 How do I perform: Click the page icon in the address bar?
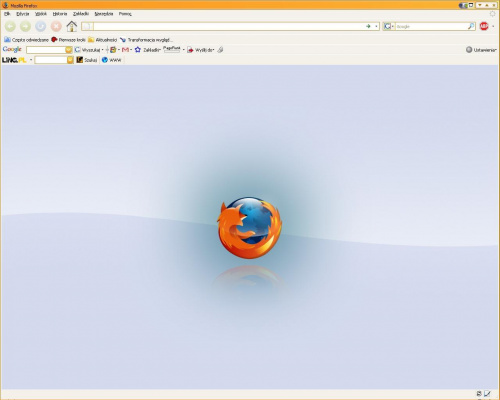click(x=87, y=26)
